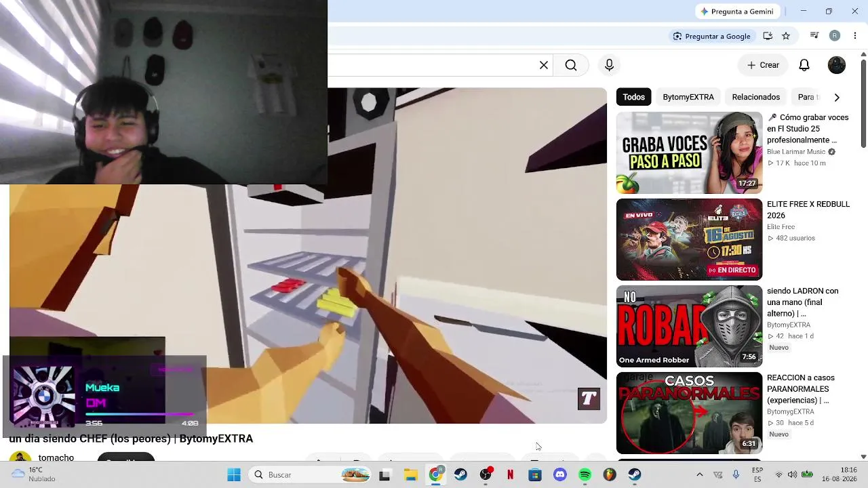Open the One Armed Robber video thumbnail
Screen dimensions: 868x488
pos(689,326)
